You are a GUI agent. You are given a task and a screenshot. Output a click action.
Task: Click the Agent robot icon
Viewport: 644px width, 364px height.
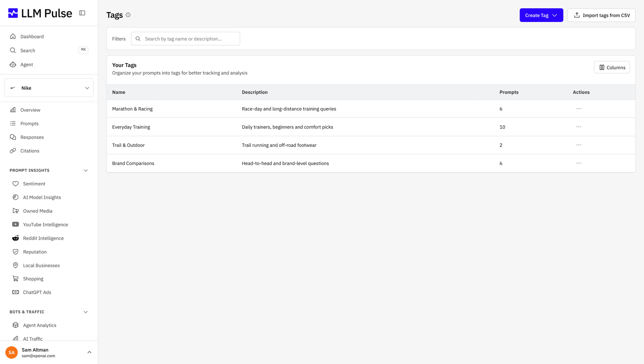tap(13, 64)
